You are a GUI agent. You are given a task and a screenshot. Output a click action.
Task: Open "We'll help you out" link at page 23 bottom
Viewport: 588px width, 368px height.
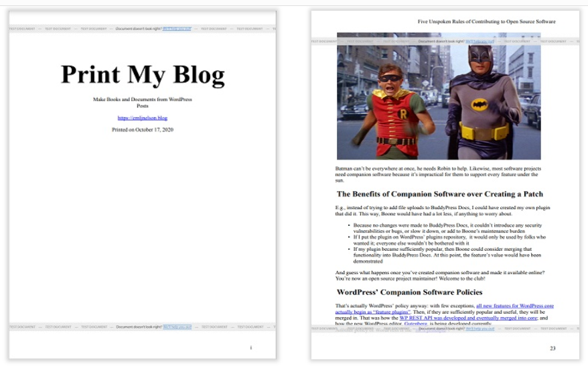pos(480,328)
